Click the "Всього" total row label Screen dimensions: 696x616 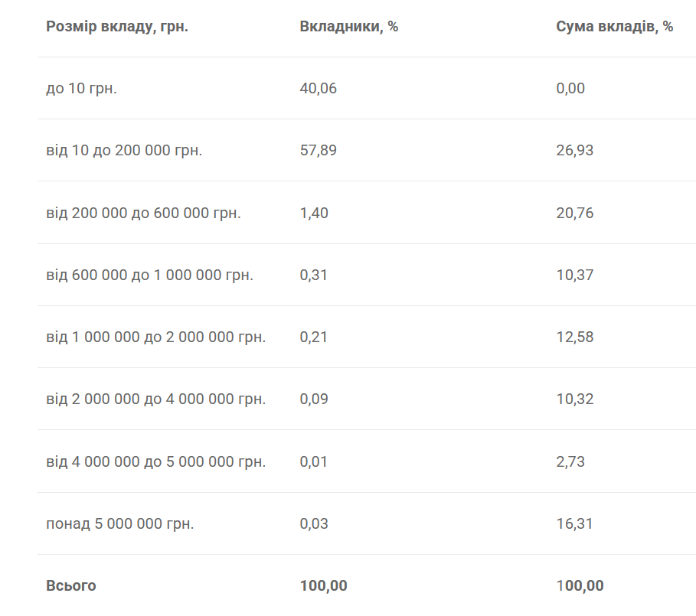point(70,585)
